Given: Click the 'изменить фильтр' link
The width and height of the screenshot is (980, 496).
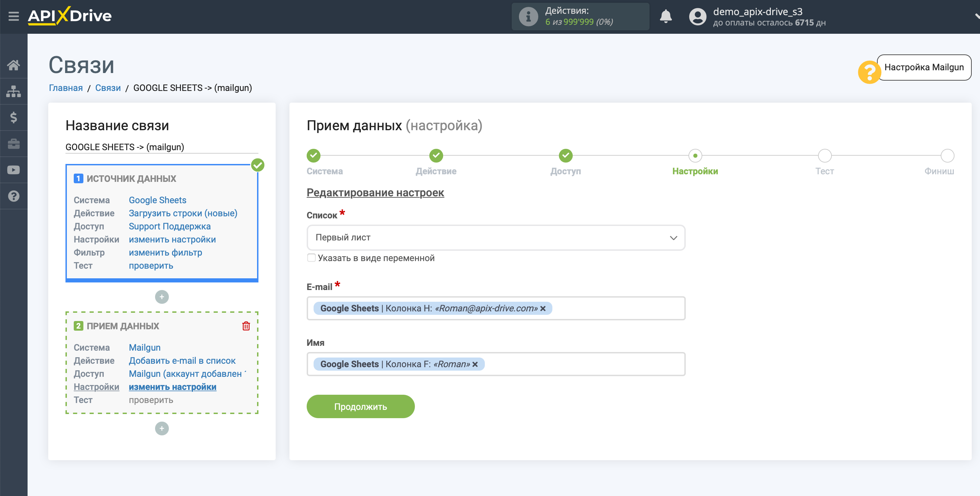Looking at the screenshot, I should tap(165, 252).
